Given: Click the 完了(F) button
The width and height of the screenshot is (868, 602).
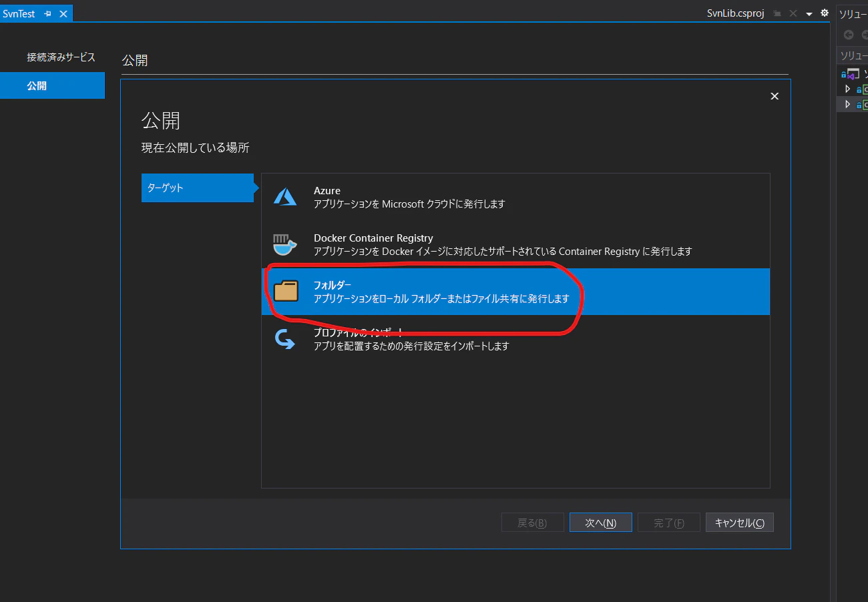Looking at the screenshot, I should pos(668,523).
